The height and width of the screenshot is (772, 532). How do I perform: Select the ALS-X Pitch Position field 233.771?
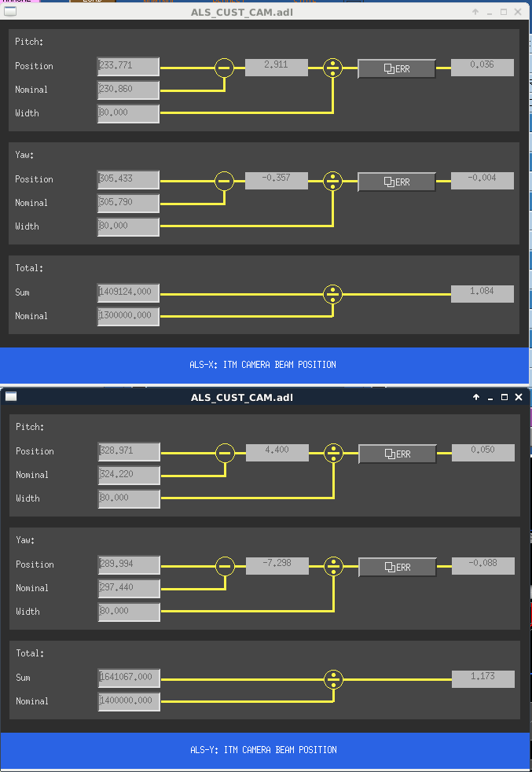click(x=128, y=67)
